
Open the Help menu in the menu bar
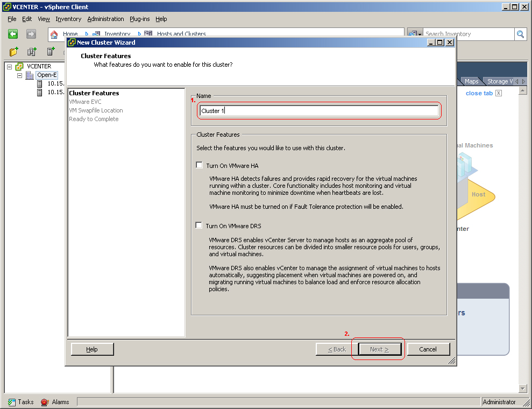tap(161, 19)
